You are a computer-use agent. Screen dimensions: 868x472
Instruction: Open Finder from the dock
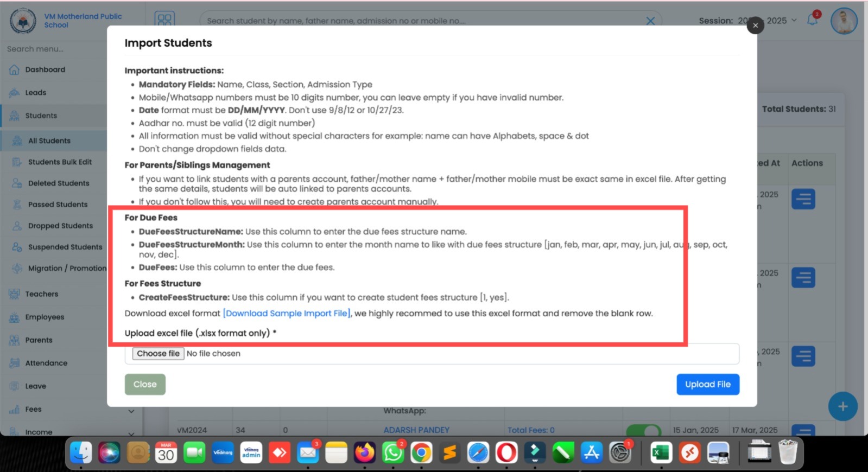coord(81,452)
